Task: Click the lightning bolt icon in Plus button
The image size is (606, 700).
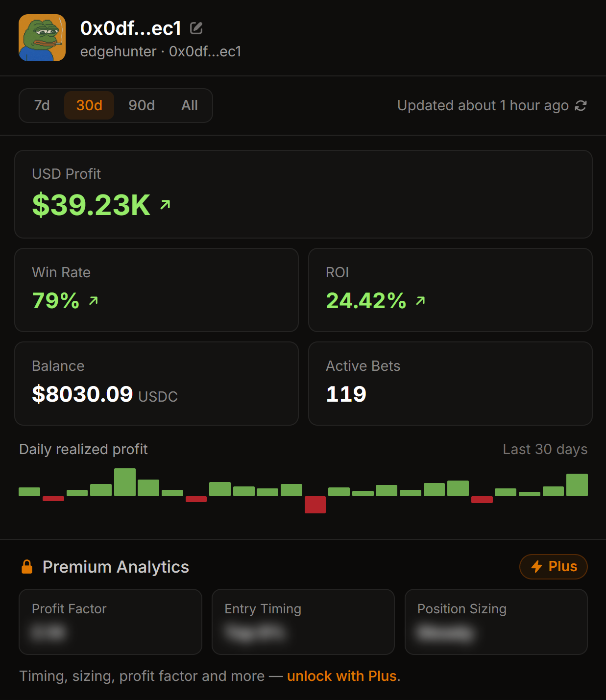Action: (x=537, y=567)
